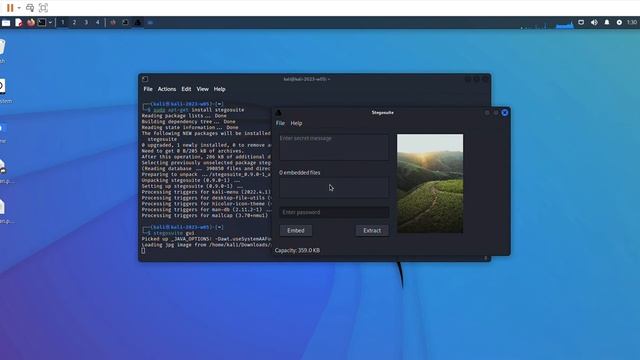Image resolution: width=640 pixels, height=360 pixels.
Task: Click the network status tray icon
Action: coord(581,22)
